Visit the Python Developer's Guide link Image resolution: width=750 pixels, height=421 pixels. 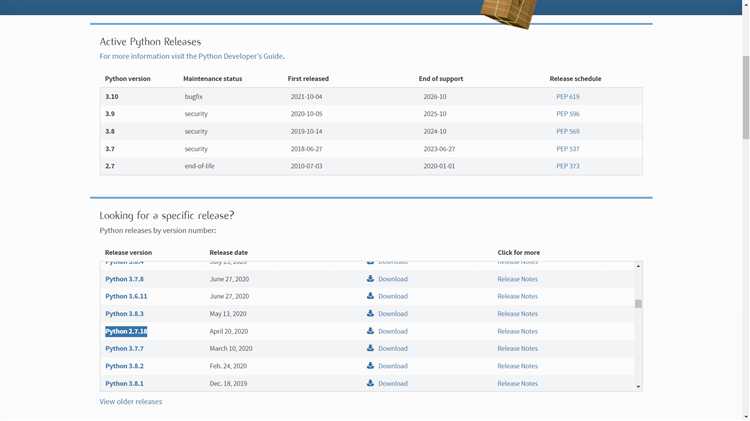click(192, 56)
